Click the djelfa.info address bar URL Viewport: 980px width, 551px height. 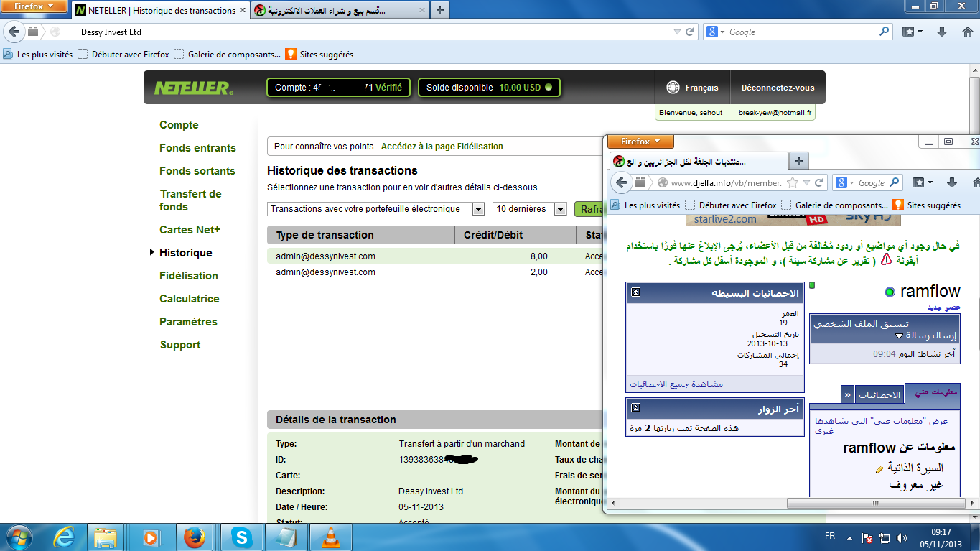(727, 183)
